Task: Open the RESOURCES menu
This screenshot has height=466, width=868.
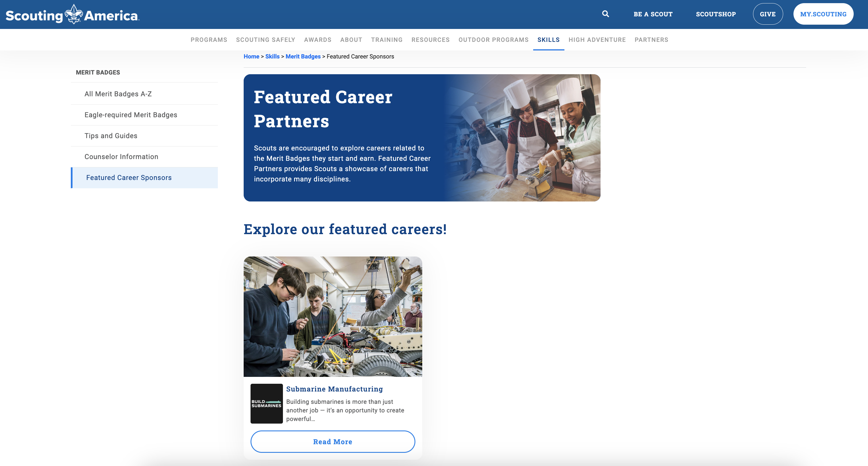Action: click(430, 40)
